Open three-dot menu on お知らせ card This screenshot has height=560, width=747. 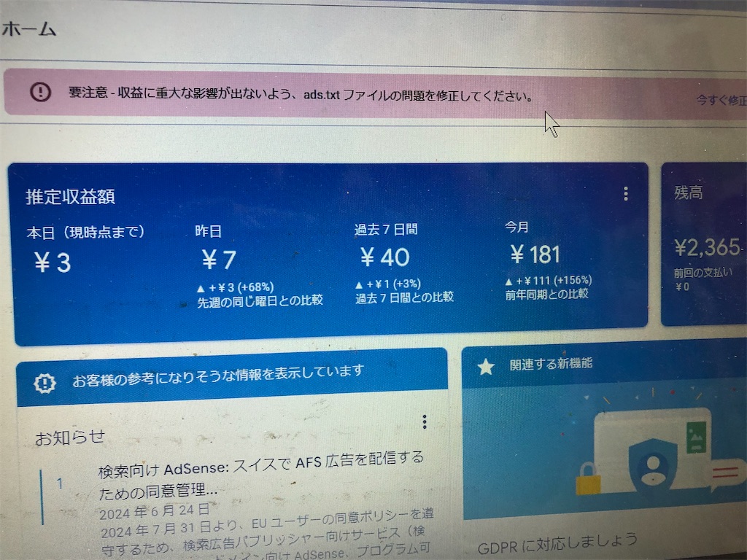point(424,421)
